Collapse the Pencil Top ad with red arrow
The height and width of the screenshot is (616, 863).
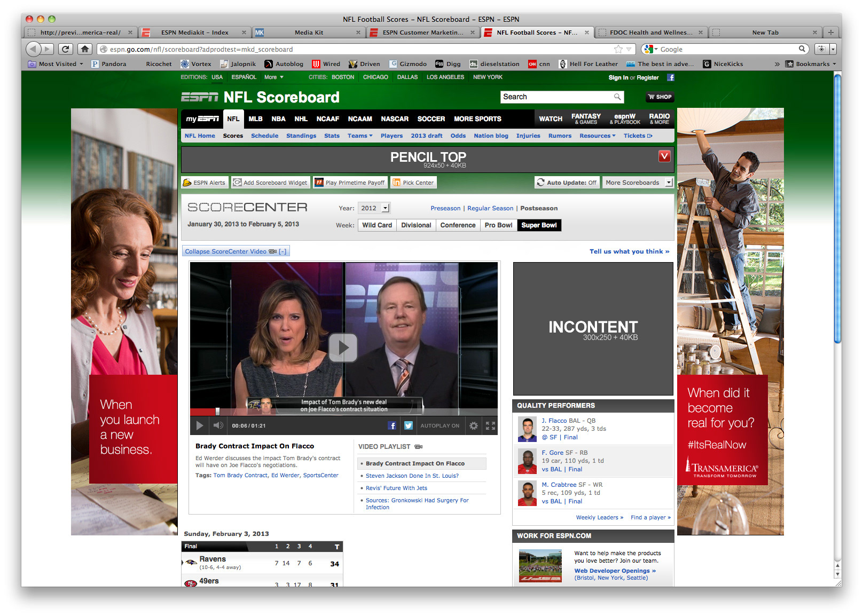[664, 156]
